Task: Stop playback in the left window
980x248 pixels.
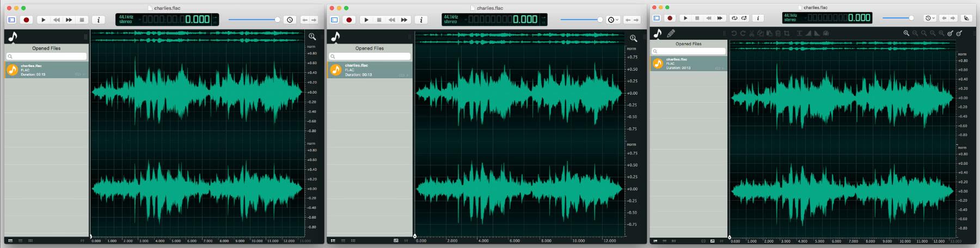Action: coord(82,20)
